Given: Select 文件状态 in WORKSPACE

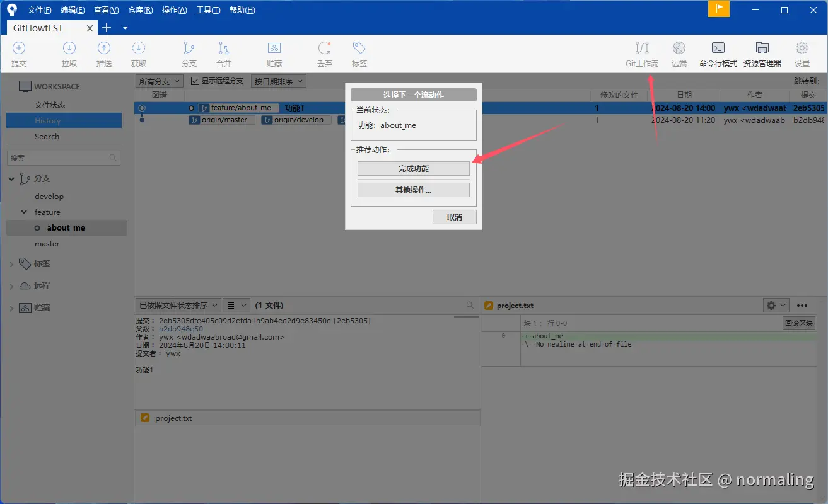Looking at the screenshot, I should 50,105.
